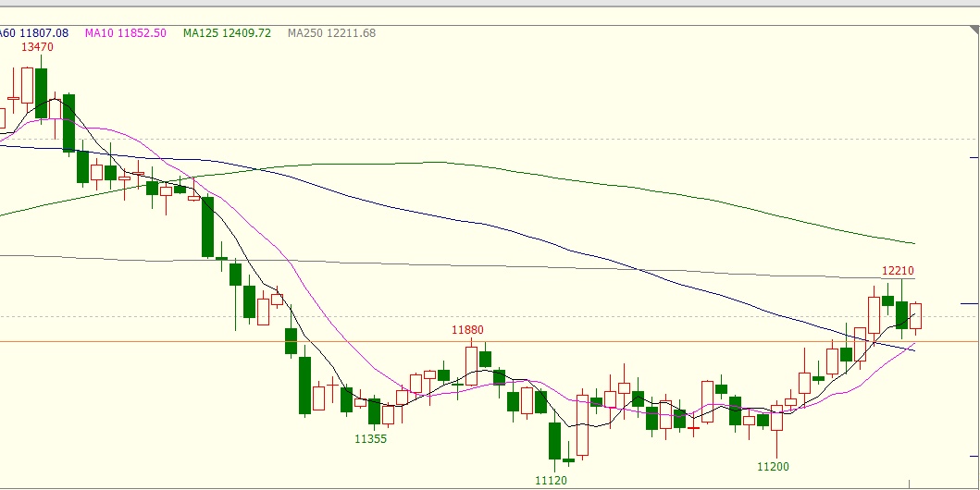Viewport: 980px width, 490px height.
Task: Click the blue 11807.08 moving average label
Action: 34,33
